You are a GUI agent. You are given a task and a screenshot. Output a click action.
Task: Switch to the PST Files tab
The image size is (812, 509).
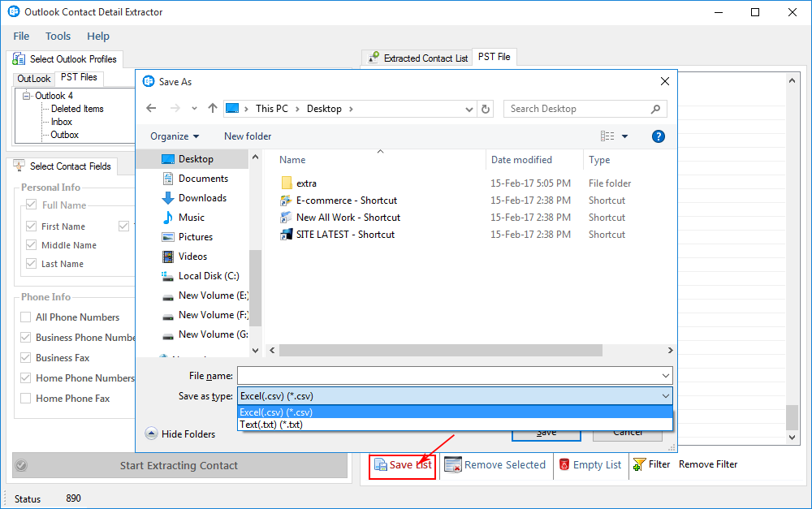(x=79, y=77)
